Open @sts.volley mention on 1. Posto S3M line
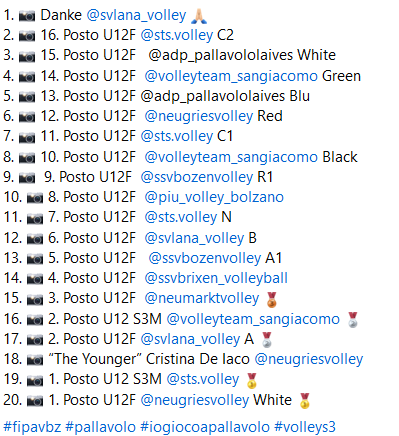Screen dimensions: 399x436 coord(203,379)
